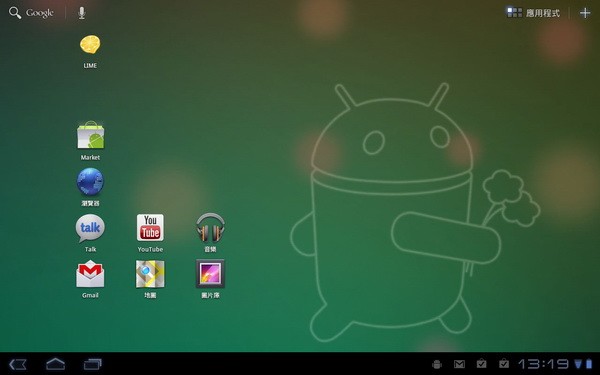Open the second Market update notification
This screenshot has width=600, height=375.
point(504,364)
